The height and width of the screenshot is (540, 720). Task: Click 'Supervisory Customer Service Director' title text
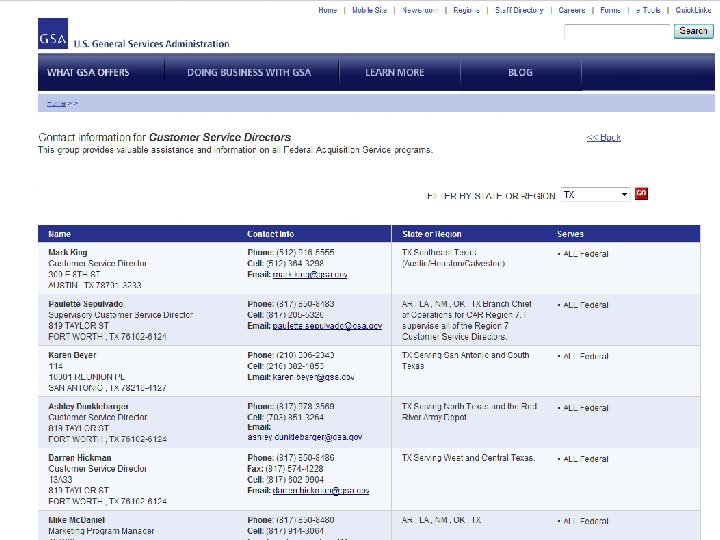pos(120,315)
